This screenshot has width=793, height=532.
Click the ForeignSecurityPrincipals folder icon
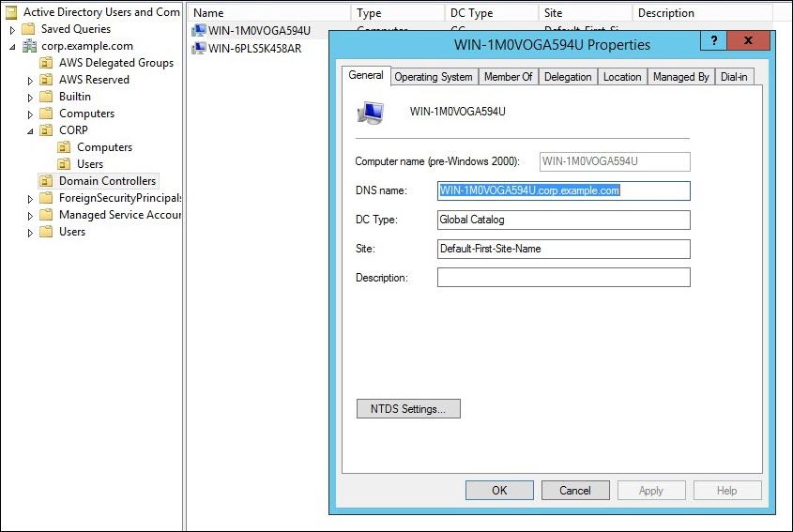pos(47,198)
